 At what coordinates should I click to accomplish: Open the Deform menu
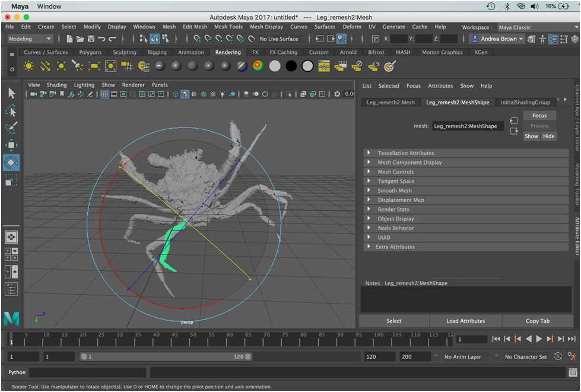(x=352, y=27)
